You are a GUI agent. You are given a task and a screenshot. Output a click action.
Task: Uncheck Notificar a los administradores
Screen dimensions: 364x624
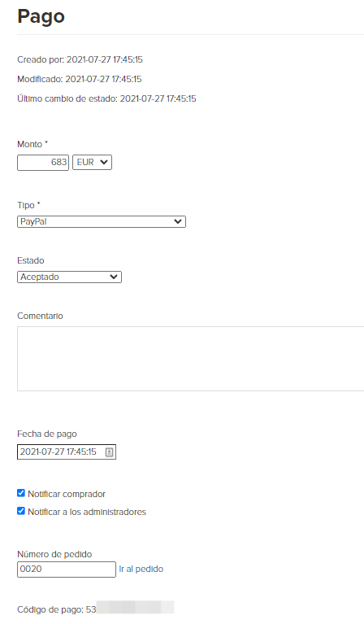point(21,511)
